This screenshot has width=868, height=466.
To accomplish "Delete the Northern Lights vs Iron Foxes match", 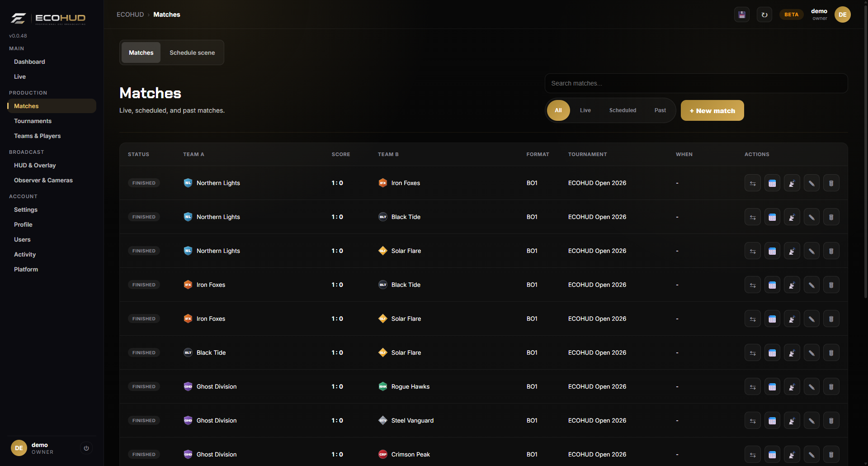I will (x=831, y=183).
